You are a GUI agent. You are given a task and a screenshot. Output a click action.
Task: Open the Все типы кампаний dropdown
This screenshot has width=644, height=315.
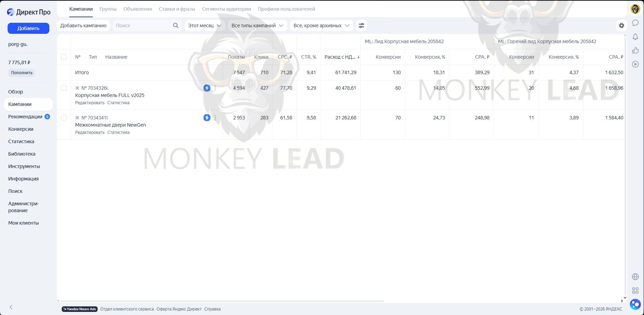pos(257,26)
